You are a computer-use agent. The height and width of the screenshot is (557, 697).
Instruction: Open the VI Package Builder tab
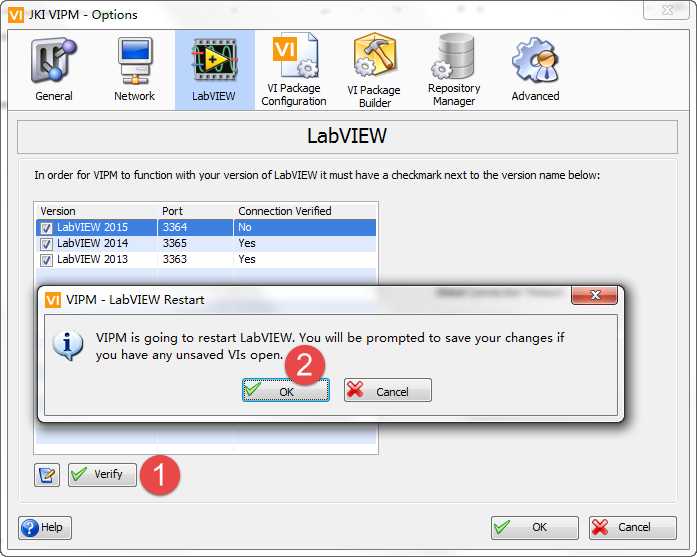(374, 70)
